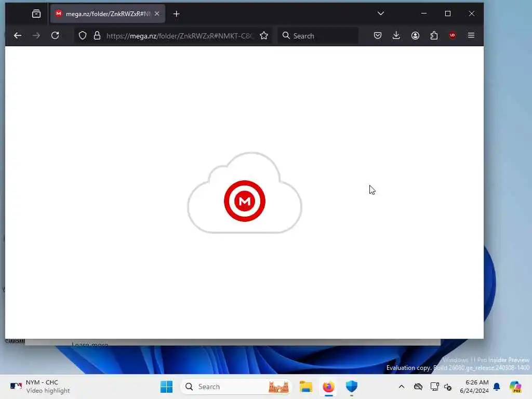Click the MEGA logo loading cloud
The image size is (532, 399).
click(x=245, y=193)
